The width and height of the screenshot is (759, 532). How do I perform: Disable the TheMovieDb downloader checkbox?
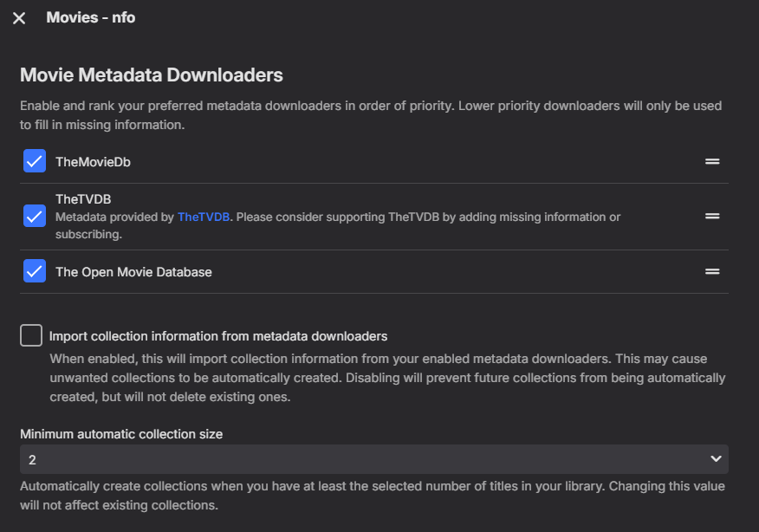pyautogui.click(x=35, y=161)
